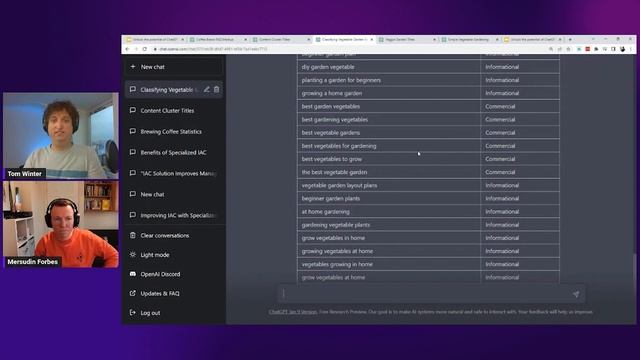The height and width of the screenshot is (360, 640).
Task: Close the Classifying Vegetable Garden browser tab
Action: pyautogui.click(x=371, y=40)
